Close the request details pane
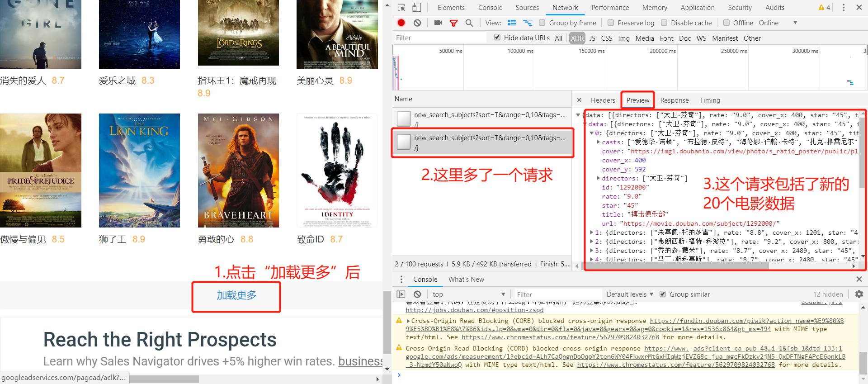Viewport: 868px width, 384px height. point(579,100)
